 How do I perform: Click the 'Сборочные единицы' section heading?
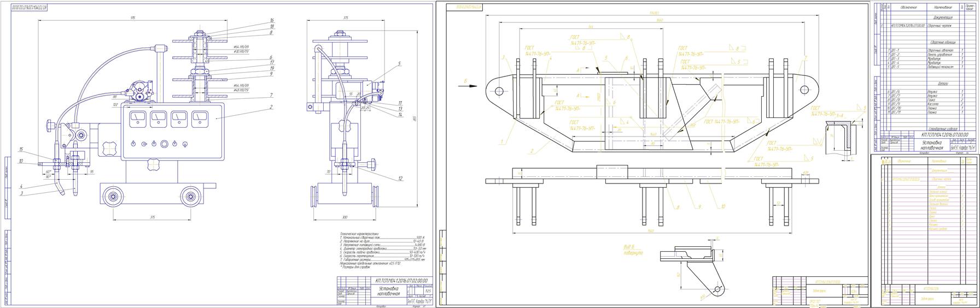[x=943, y=42]
